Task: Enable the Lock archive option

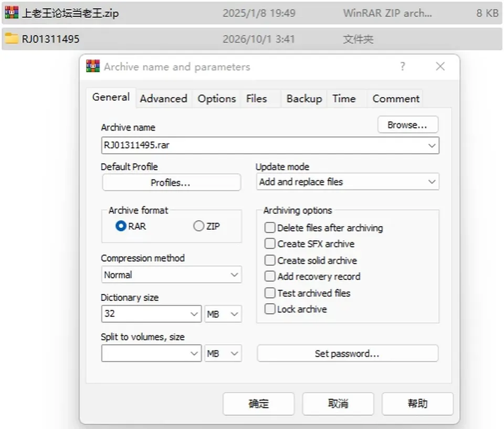Action: (270, 309)
